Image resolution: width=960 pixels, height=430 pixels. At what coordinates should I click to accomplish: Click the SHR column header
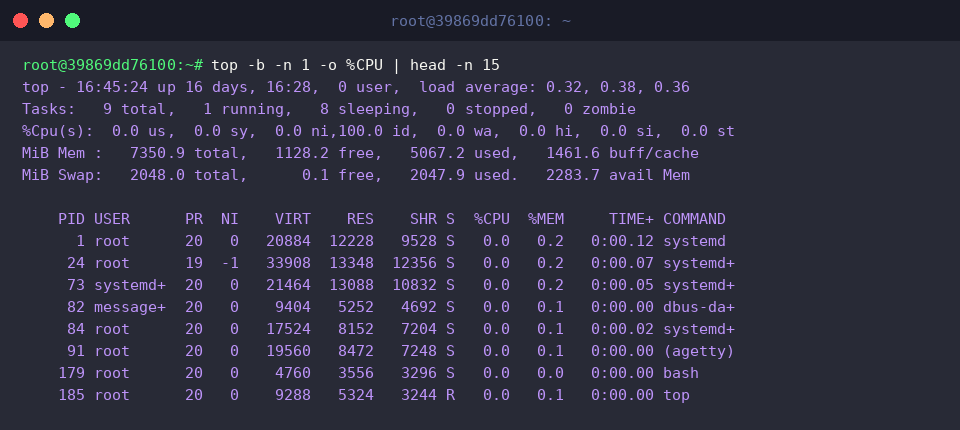423,219
